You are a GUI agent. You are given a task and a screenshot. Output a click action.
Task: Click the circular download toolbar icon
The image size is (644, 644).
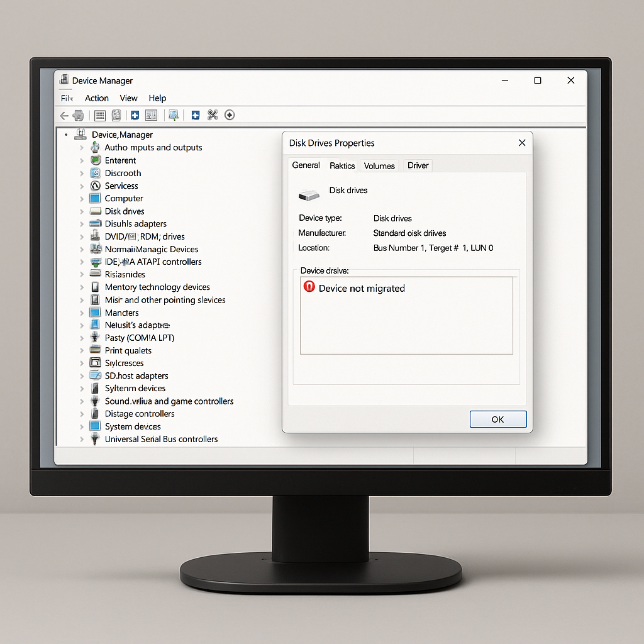pyautogui.click(x=230, y=115)
